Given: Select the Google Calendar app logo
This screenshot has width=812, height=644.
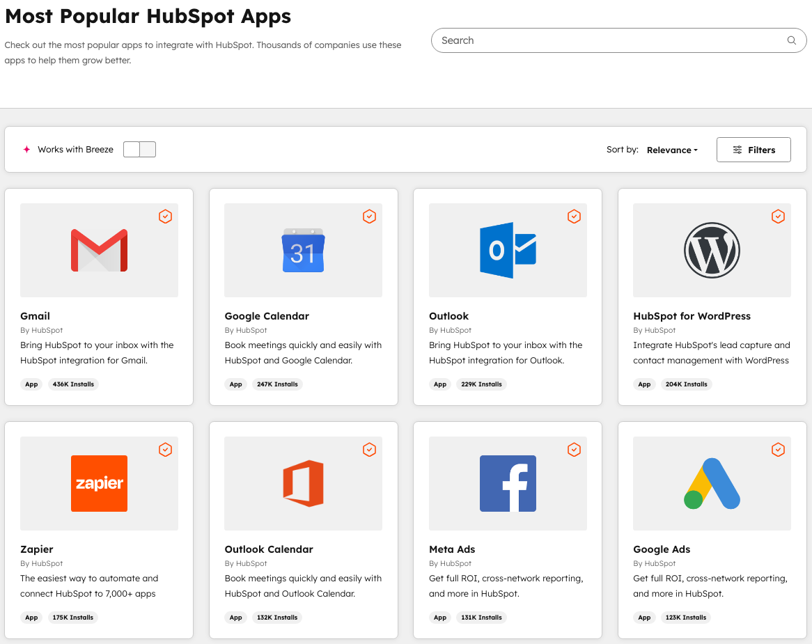Looking at the screenshot, I should tap(303, 250).
